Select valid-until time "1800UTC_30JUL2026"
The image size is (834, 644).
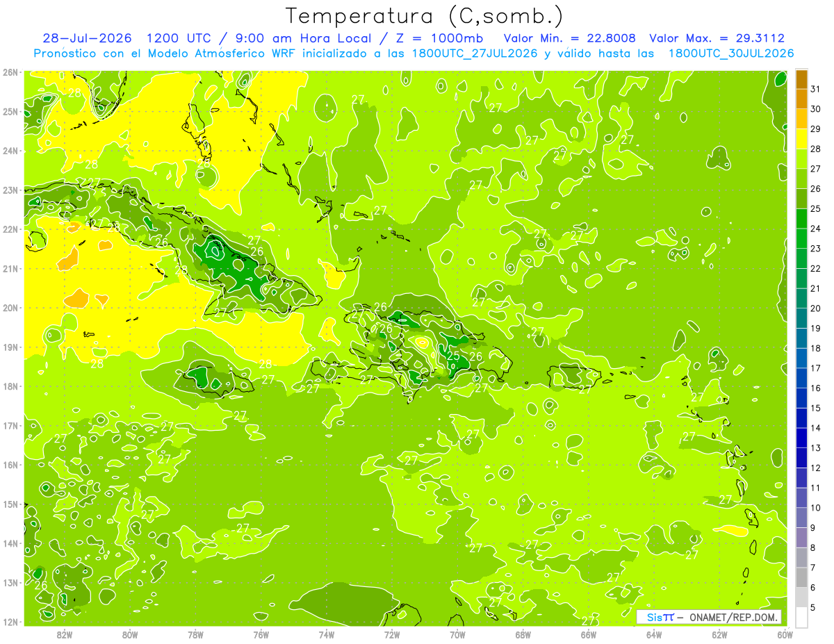[x=731, y=53]
